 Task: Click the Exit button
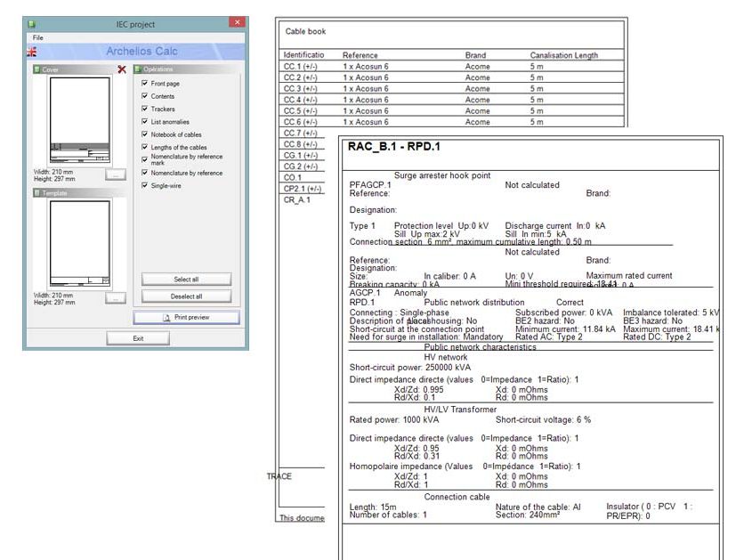tap(138, 338)
